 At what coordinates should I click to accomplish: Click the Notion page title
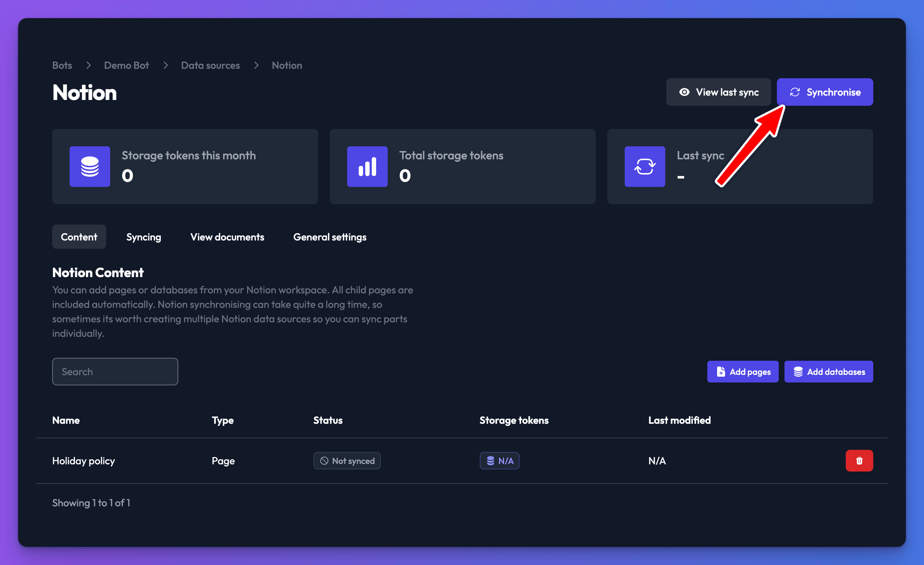(x=85, y=93)
